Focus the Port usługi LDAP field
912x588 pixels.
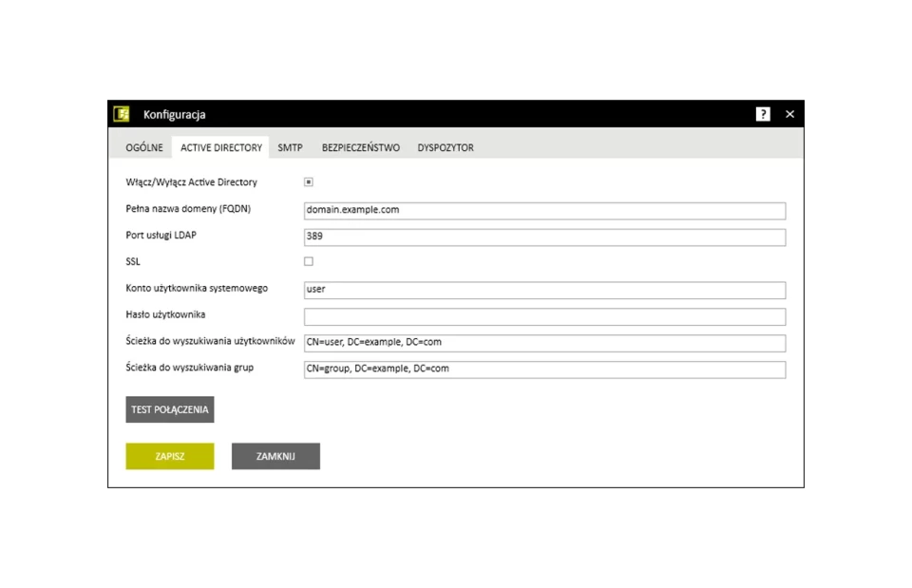[x=544, y=237]
